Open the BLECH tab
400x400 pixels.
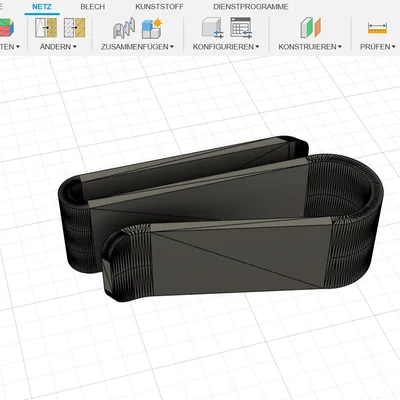point(93,7)
